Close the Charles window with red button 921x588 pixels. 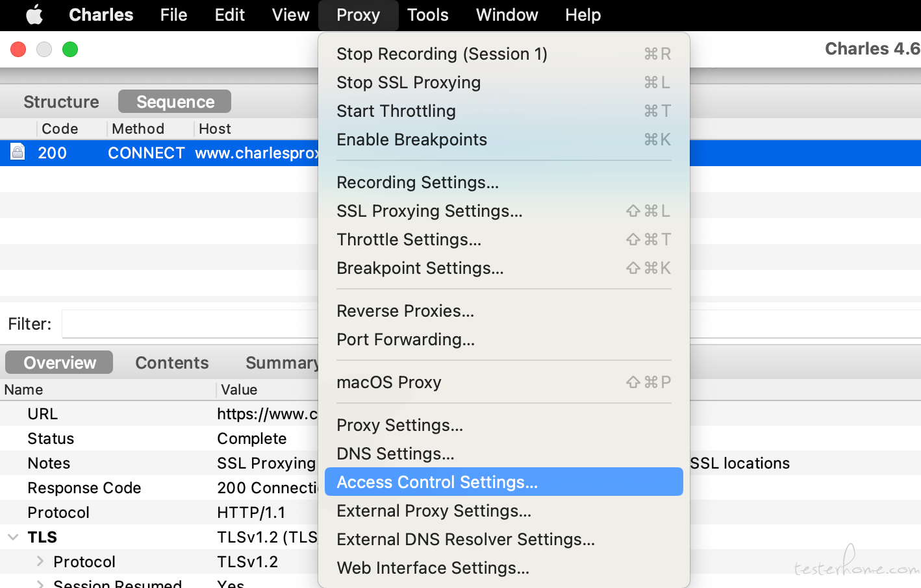(x=18, y=49)
